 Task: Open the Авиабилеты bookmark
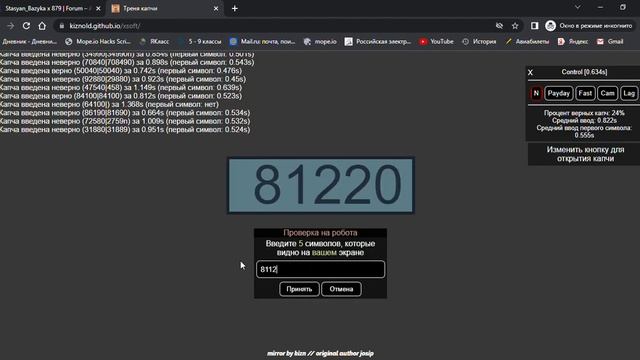[527, 42]
